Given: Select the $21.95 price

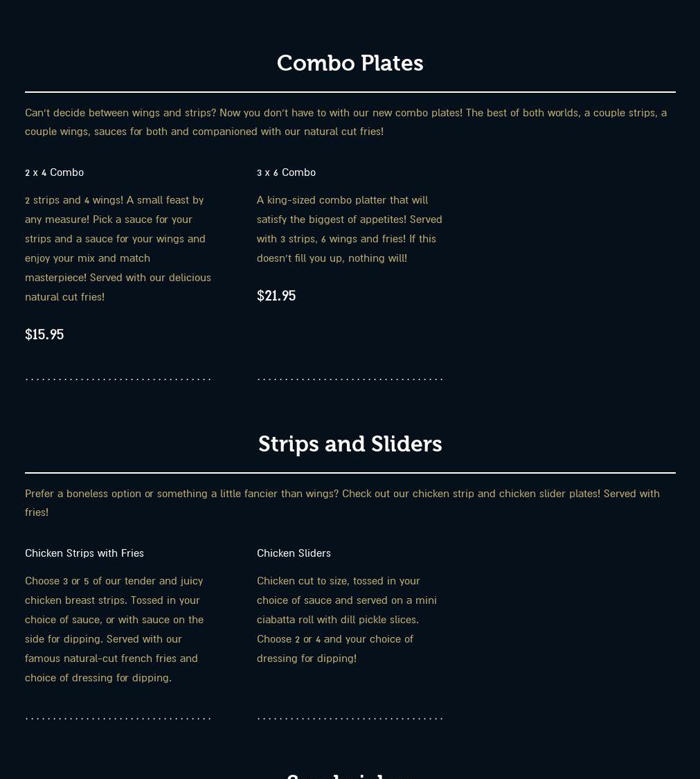Looking at the screenshot, I should (276, 296).
